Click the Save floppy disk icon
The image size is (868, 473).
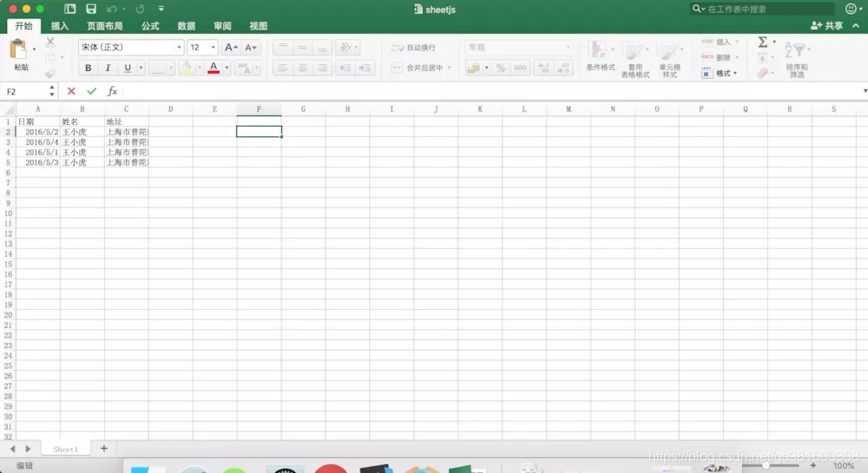tap(91, 9)
